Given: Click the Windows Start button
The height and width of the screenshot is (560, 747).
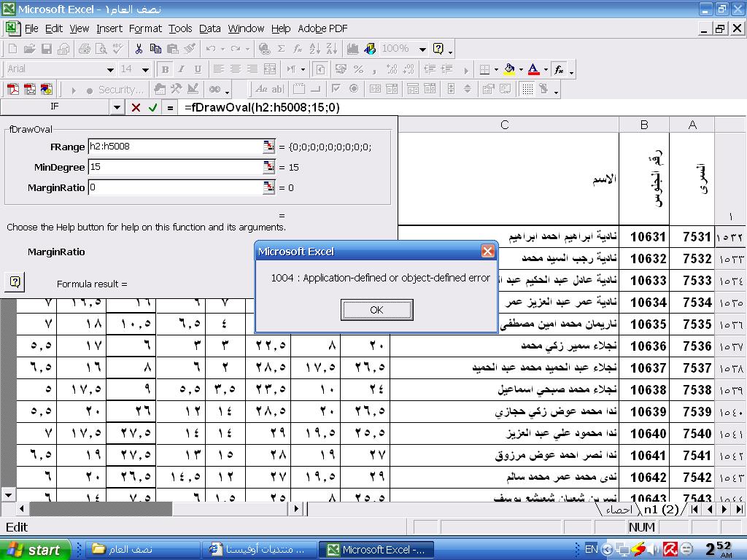Looking at the screenshot, I should [35, 550].
